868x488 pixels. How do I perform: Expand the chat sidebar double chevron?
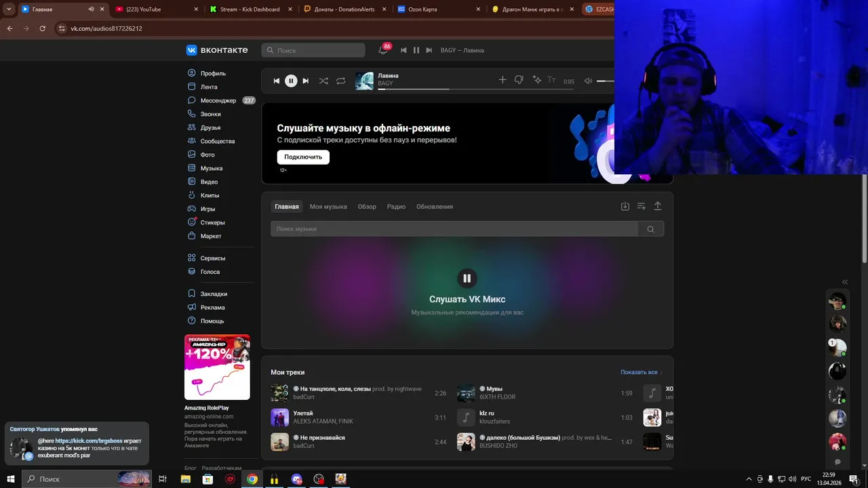845,282
